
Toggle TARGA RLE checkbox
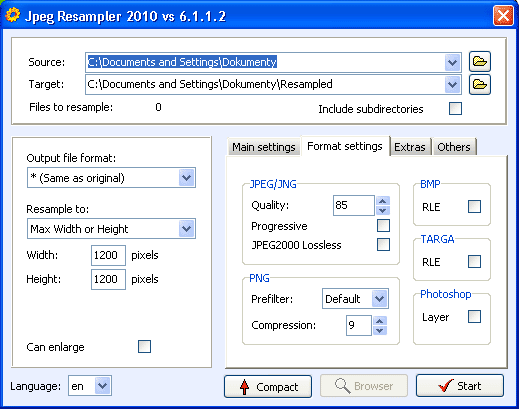(474, 261)
